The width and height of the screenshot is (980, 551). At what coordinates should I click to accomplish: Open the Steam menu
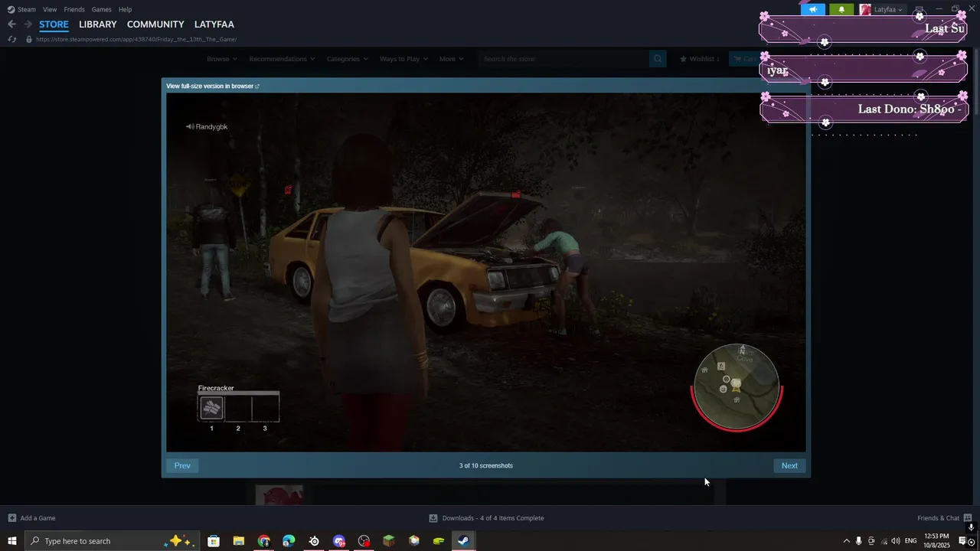[x=27, y=9]
